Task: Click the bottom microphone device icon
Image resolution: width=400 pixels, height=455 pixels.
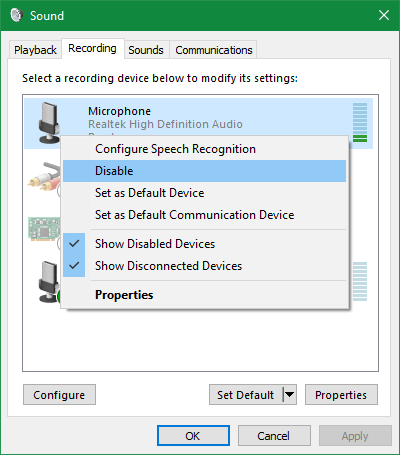Action: 49,282
